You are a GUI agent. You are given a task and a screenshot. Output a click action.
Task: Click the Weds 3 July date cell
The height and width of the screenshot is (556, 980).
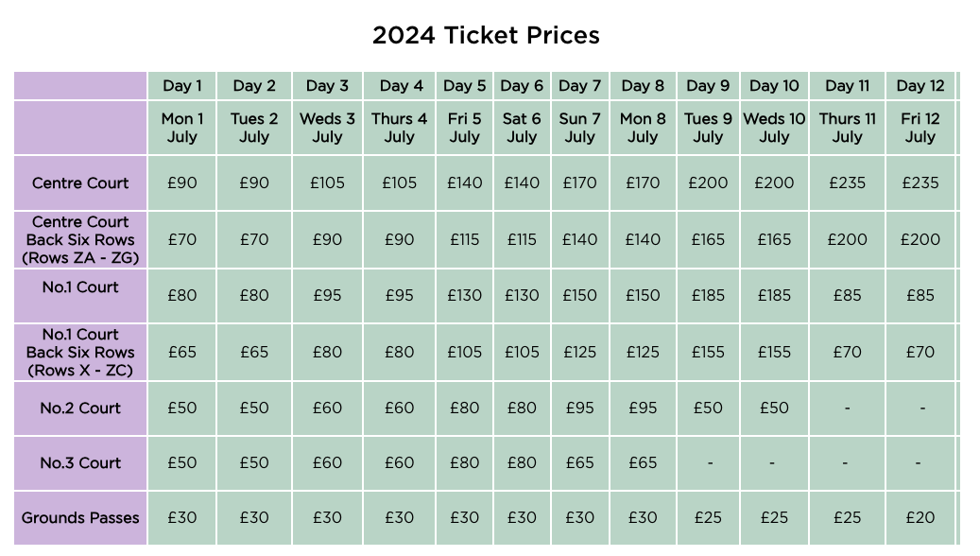[327, 128]
